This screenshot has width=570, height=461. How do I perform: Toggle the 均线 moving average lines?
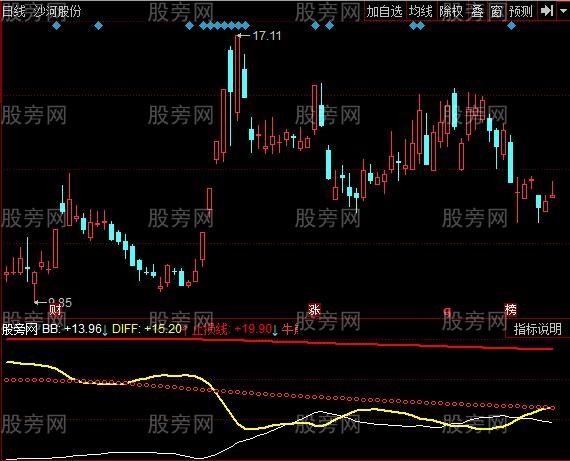[x=421, y=11]
